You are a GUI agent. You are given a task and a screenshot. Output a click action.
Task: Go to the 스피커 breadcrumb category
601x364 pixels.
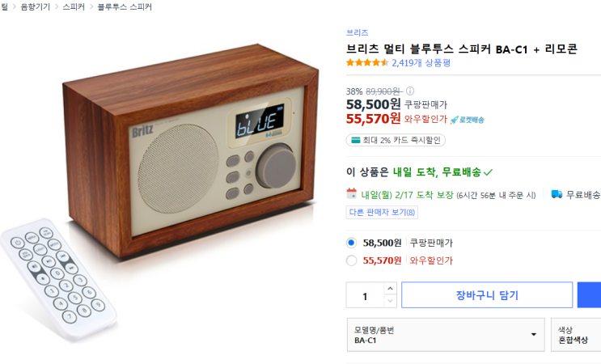tap(74, 7)
